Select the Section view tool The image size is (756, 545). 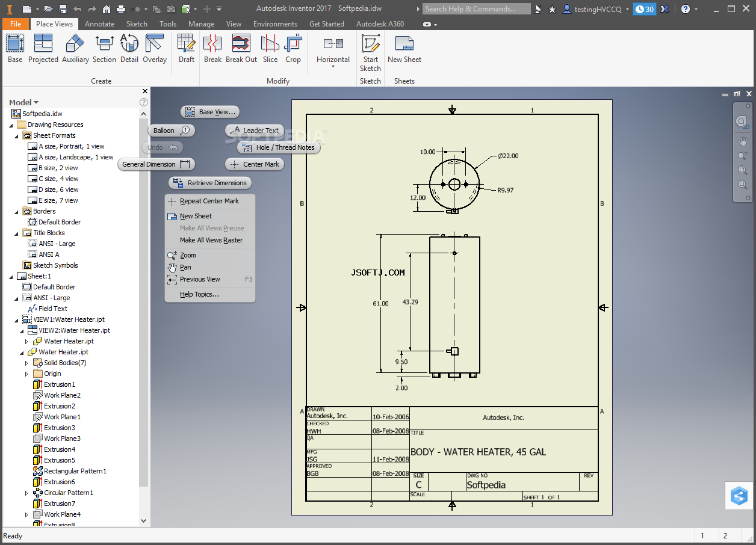[x=104, y=49]
